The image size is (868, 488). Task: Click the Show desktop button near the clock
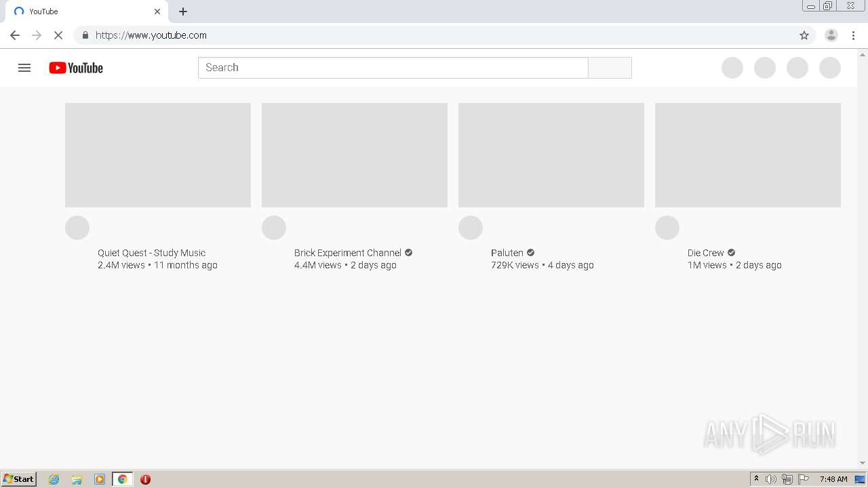(x=861, y=479)
